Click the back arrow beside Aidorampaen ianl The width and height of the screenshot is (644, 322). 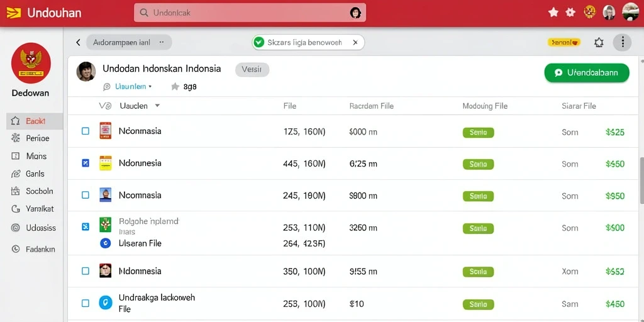click(78, 42)
